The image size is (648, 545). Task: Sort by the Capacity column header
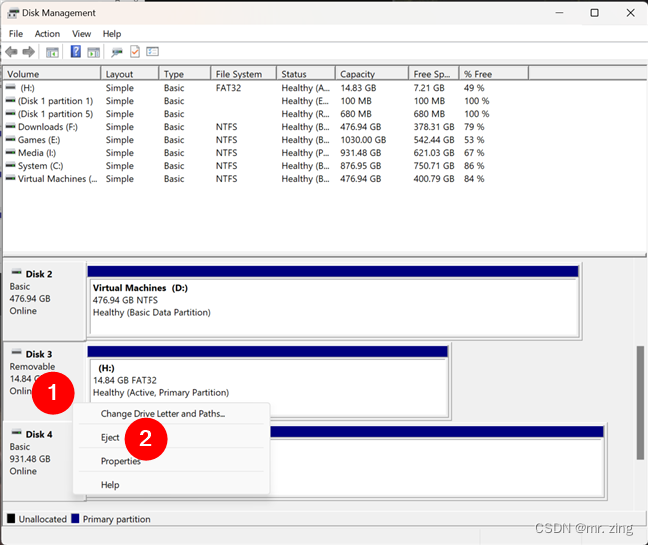click(372, 74)
